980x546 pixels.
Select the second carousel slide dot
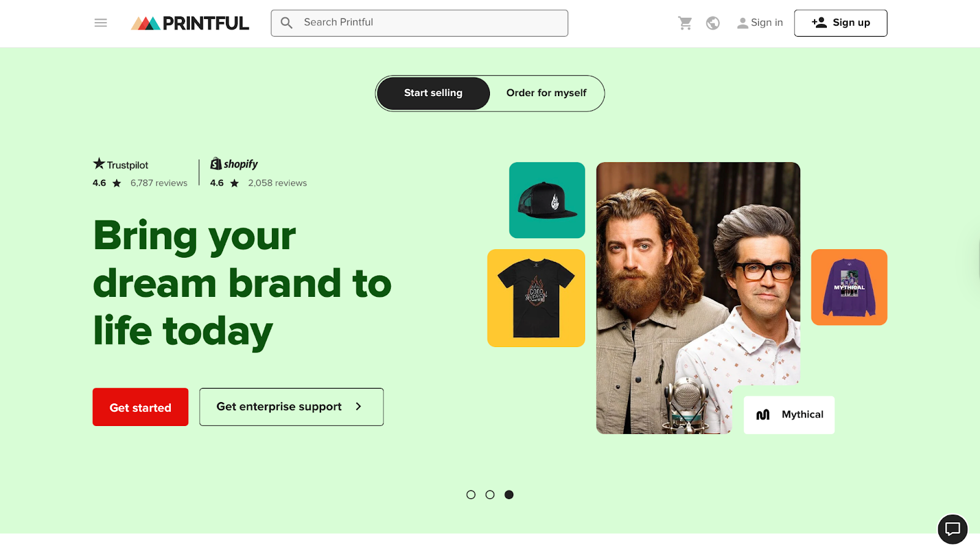(490, 495)
